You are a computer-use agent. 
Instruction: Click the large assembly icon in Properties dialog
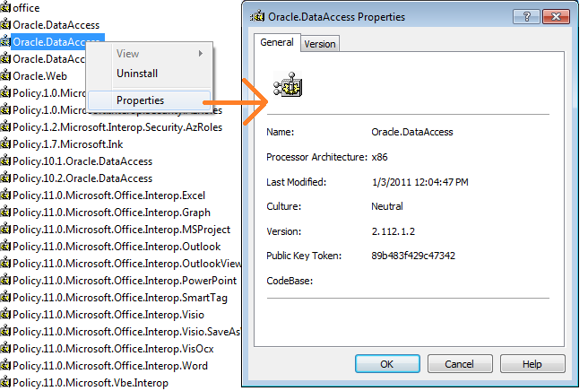point(288,84)
